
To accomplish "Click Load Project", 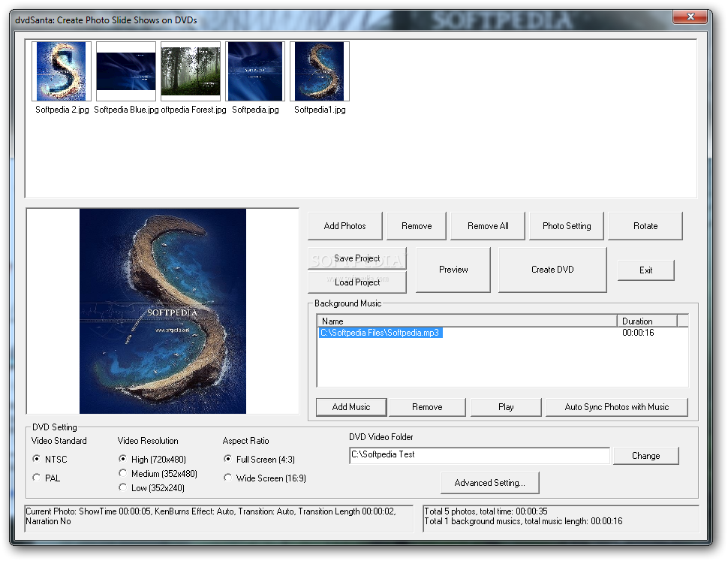I will (x=357, y=282).
